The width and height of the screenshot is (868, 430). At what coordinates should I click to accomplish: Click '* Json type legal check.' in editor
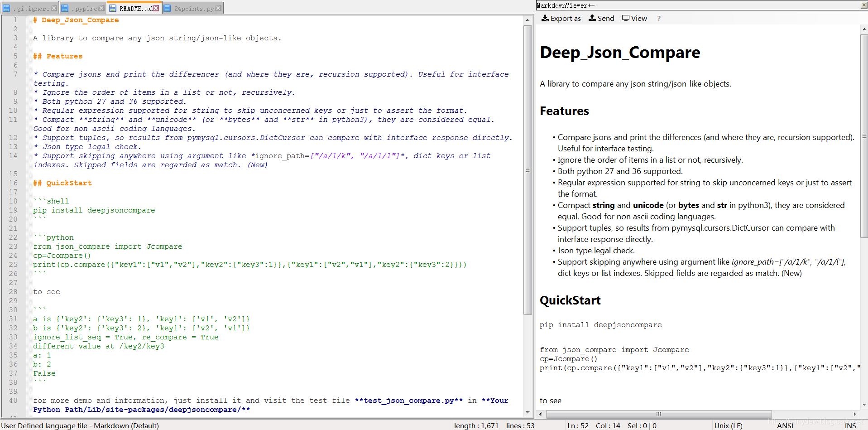(87, 147)
